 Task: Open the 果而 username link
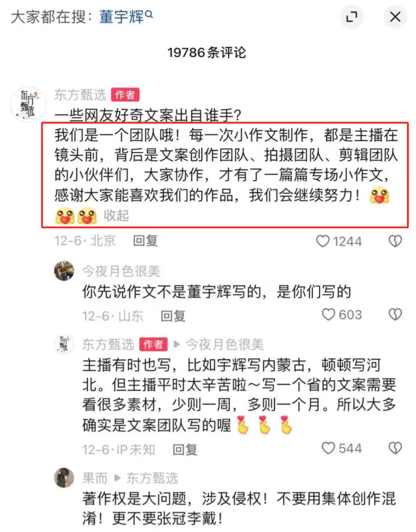pos(95,478)
